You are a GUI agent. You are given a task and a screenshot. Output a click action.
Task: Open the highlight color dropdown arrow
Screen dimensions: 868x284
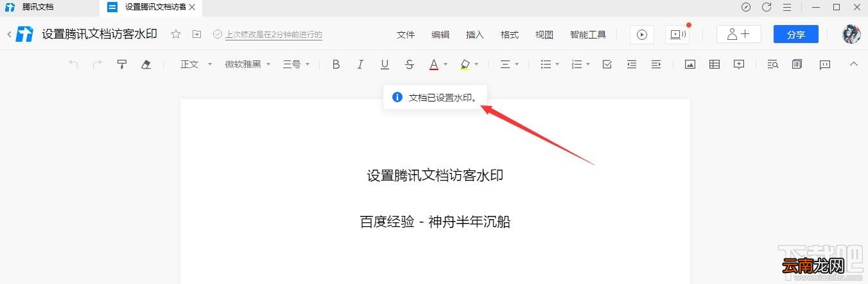tap(476, 65)
